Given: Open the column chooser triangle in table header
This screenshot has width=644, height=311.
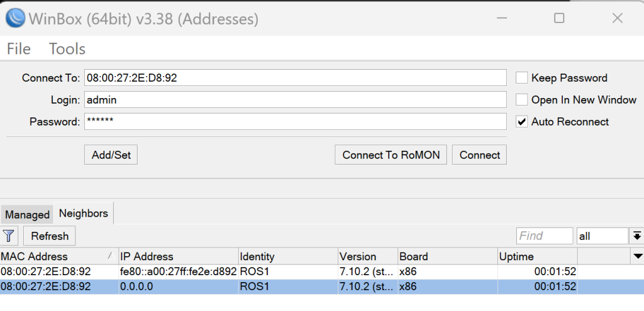Looking at the screenshot, I should click(638, 256).
